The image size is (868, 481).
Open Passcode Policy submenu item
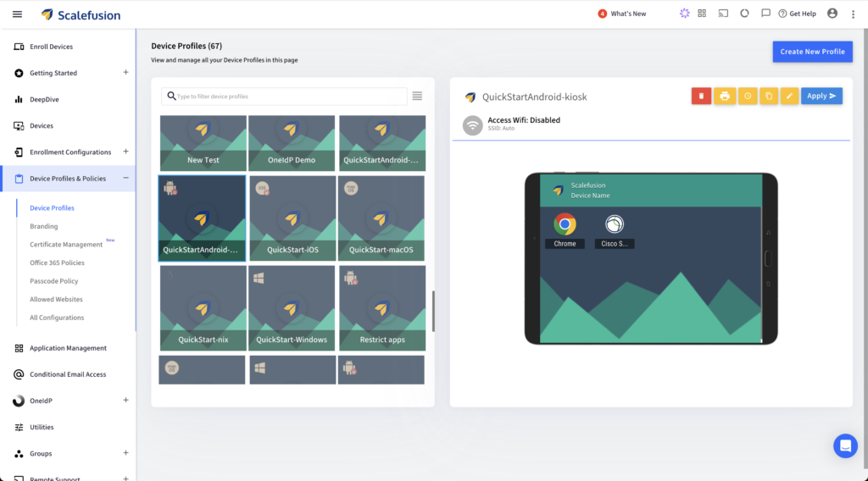(x=53, y=281)
